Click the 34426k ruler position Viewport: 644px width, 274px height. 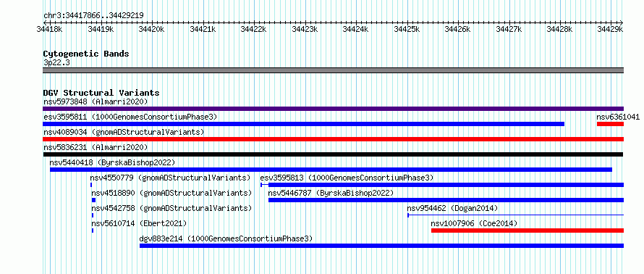[458, 29]
